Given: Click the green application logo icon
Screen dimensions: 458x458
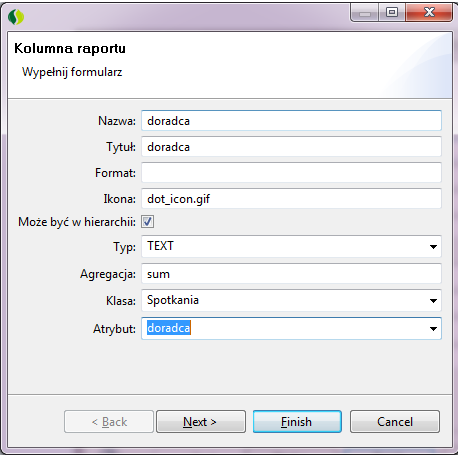Looking at the screenshot, I should pyautogui.click(x=16, y=17).
